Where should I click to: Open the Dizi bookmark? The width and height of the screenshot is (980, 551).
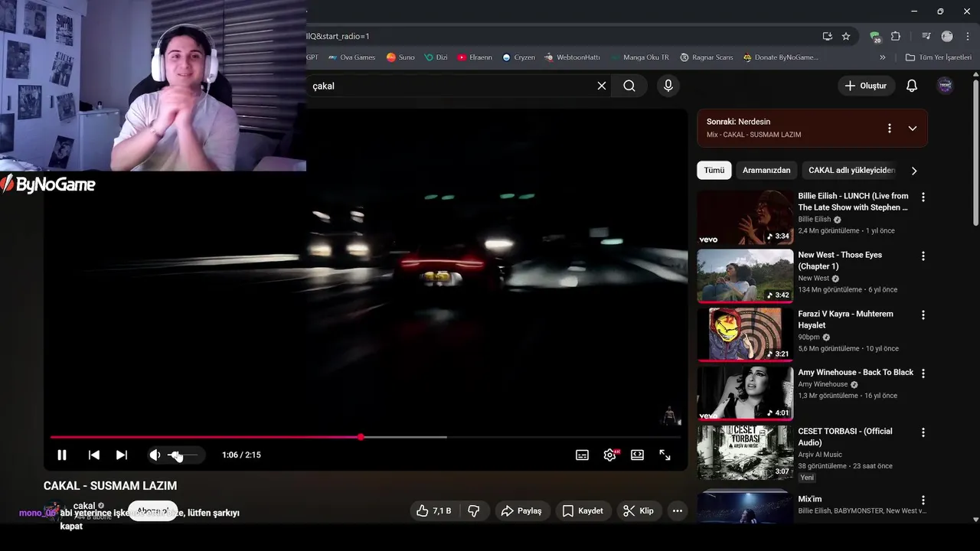pos(436,57)
